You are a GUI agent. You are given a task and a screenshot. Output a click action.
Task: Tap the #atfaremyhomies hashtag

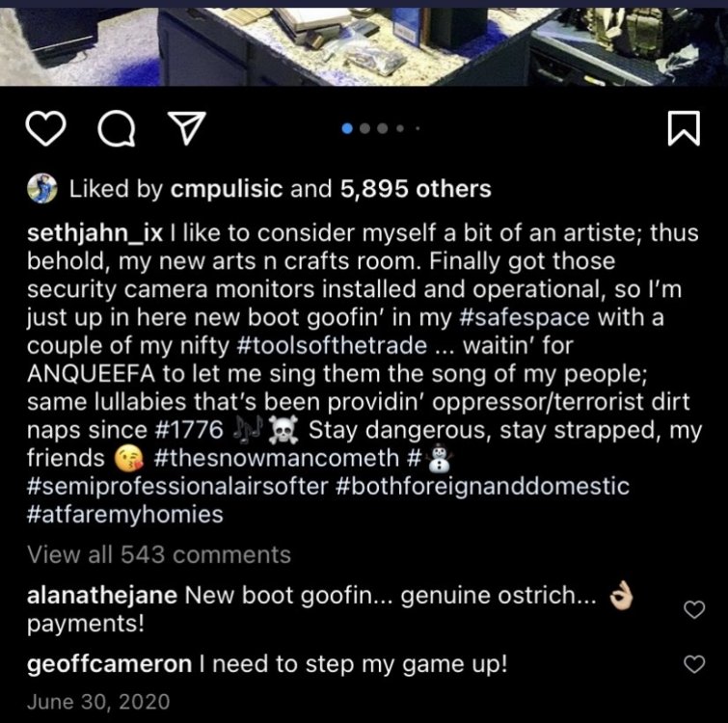125,514
